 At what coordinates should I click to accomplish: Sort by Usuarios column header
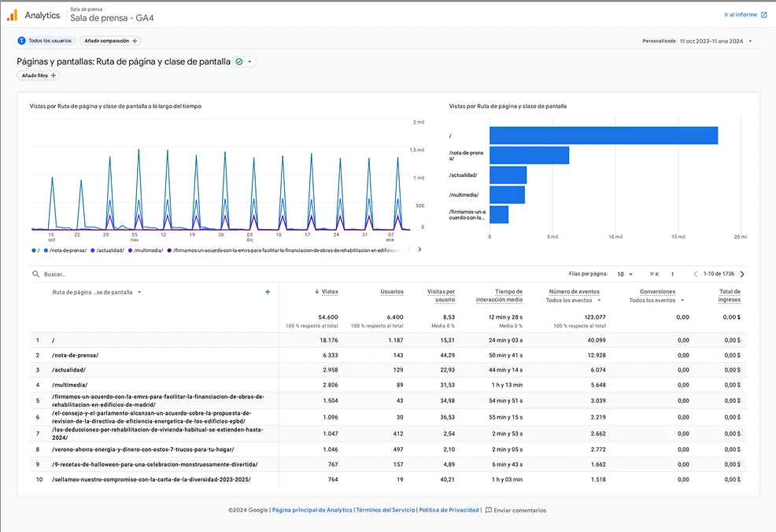coord(391,291)
